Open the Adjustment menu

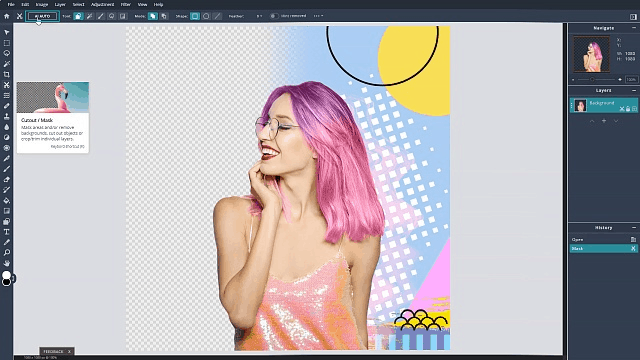pos(102,4)
